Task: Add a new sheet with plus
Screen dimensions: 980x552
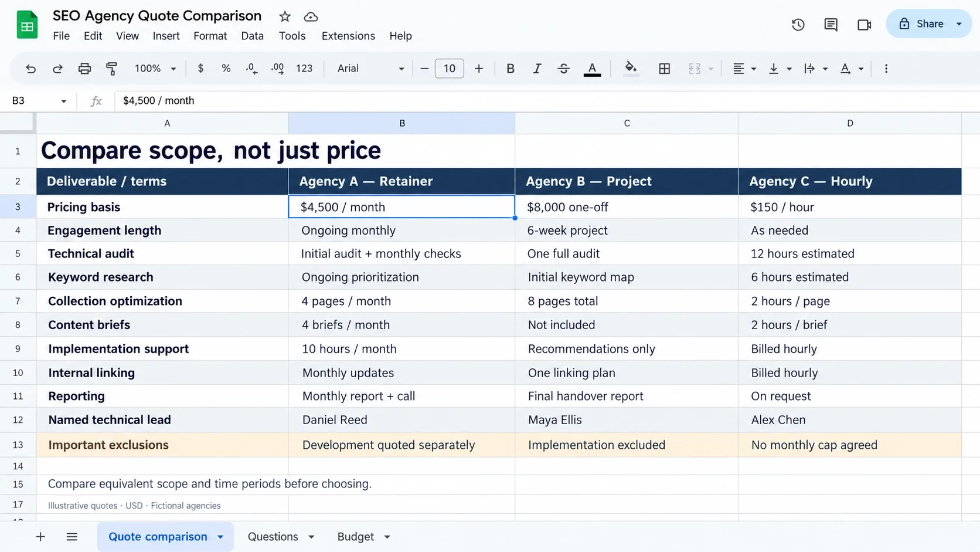Action: point(40,537)
